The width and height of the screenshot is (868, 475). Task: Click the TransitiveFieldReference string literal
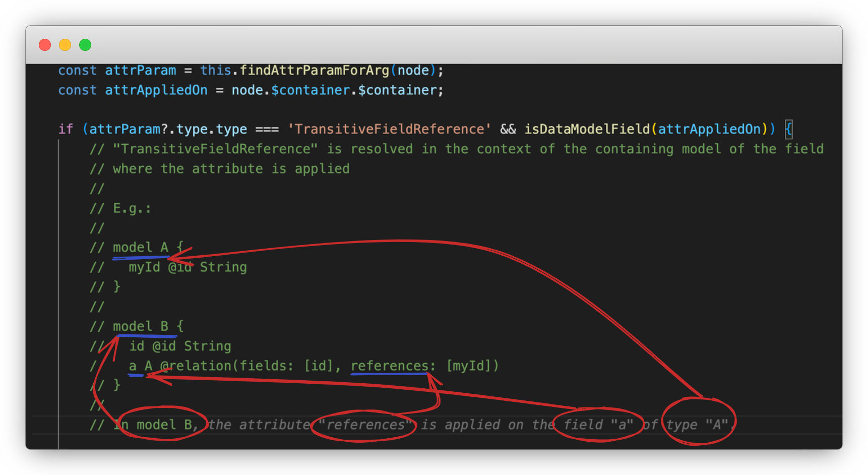point(390,129)
